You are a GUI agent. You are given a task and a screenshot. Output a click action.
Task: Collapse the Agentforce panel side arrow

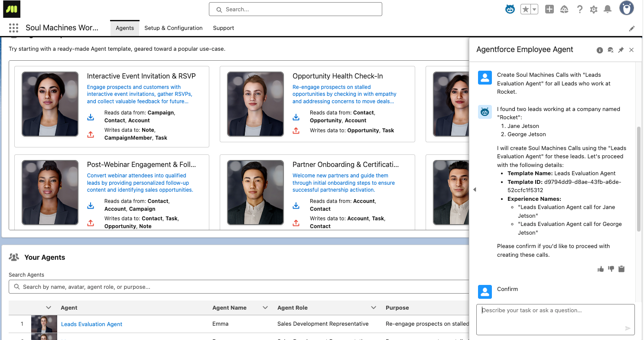(475, 190)
